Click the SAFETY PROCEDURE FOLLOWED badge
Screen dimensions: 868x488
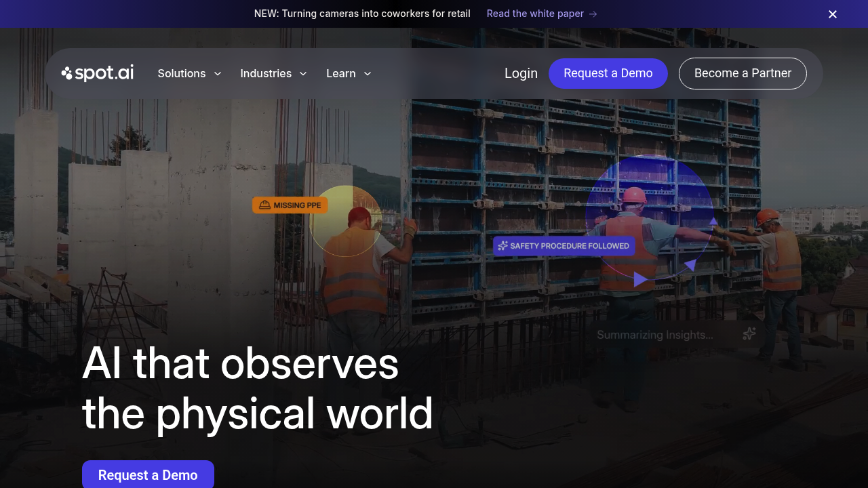564,246
